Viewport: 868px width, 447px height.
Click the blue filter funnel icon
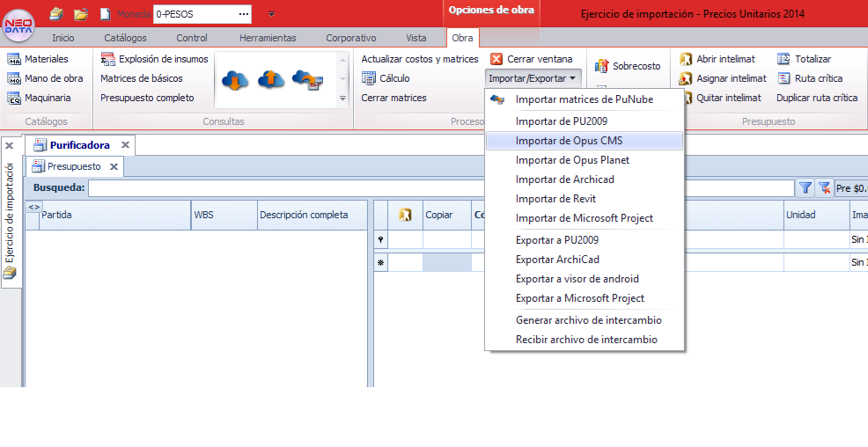[x=805, y=188]
